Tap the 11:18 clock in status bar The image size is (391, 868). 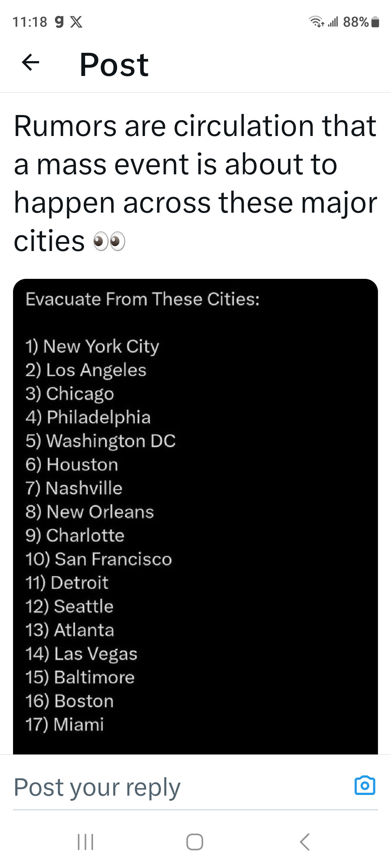(30, 22)
